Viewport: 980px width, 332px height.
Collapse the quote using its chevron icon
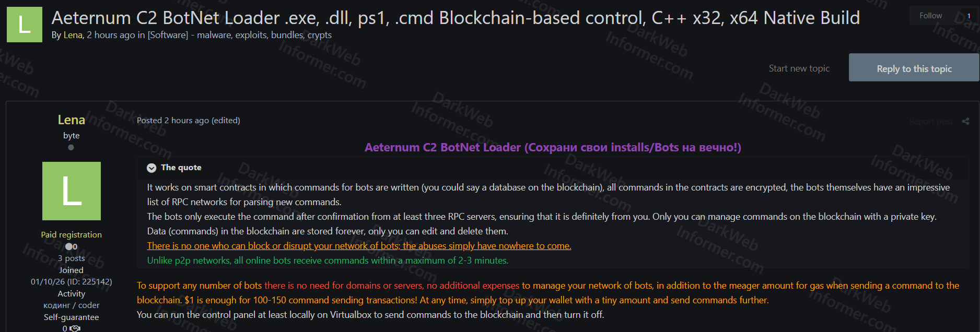pyautogui.click(x=151, y=168)
